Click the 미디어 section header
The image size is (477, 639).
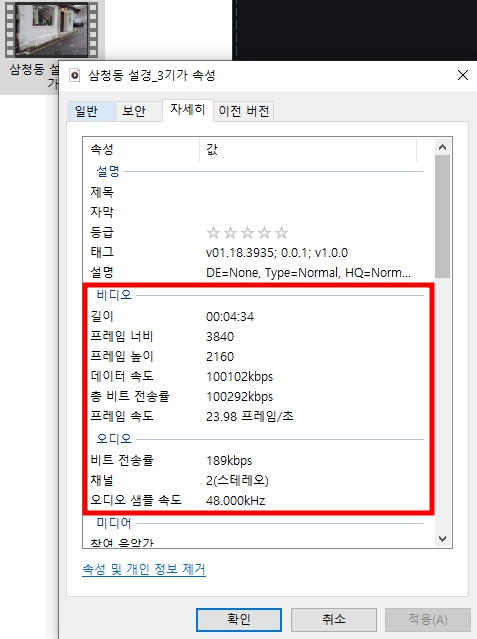[114, 523]
